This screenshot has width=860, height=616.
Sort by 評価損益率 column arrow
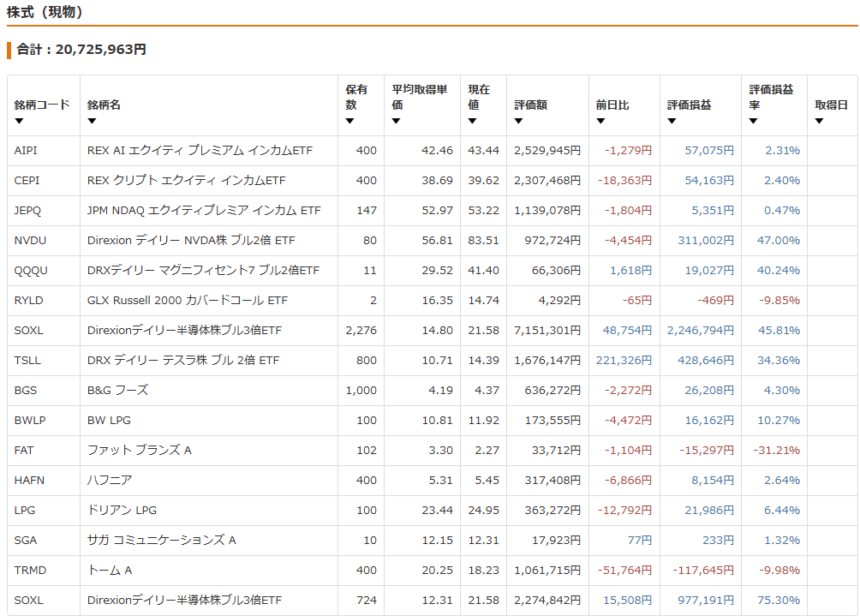coord(753,121)
